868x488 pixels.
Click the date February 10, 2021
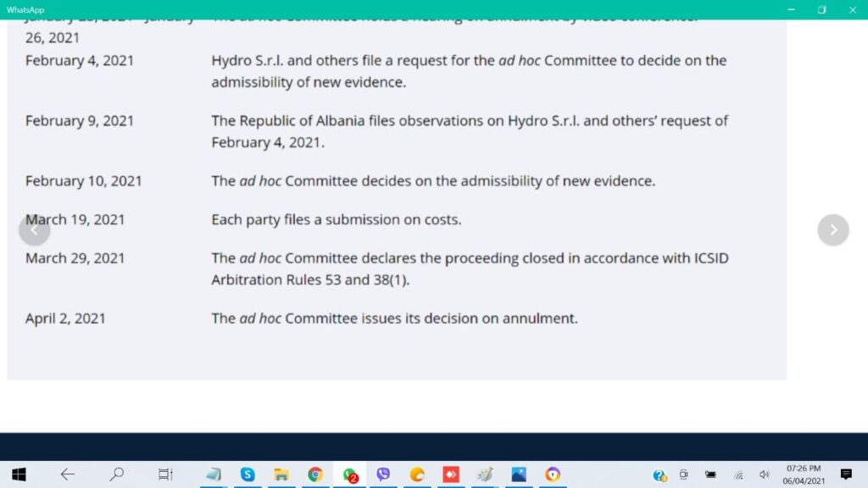[x=84, y=181]
